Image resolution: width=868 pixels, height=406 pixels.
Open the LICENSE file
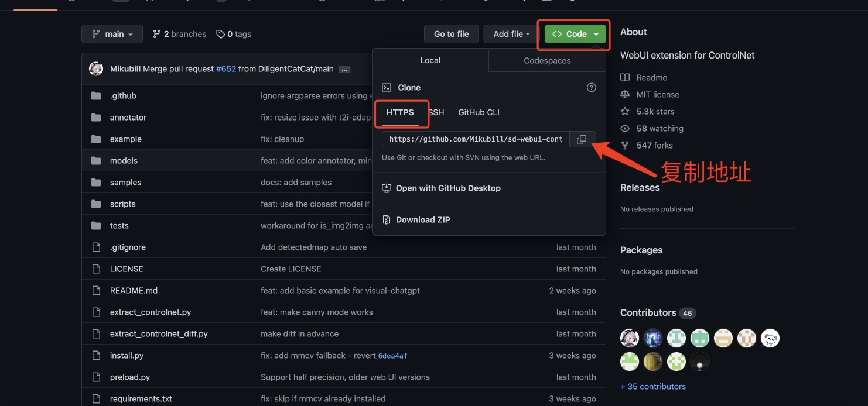127,269
